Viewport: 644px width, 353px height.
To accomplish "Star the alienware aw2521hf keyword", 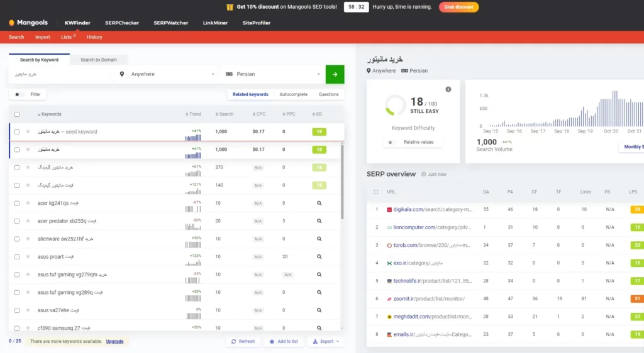I will coord(28,239).
